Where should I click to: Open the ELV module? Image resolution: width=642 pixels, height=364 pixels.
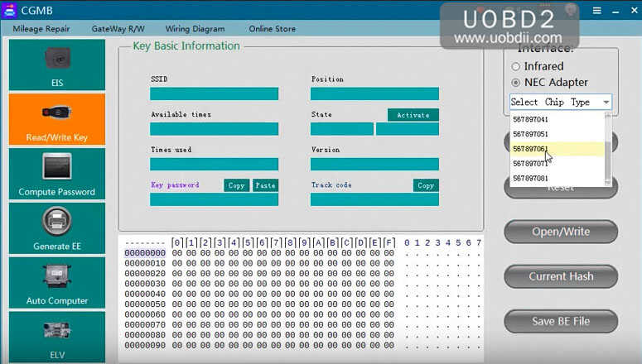[57, 337]
